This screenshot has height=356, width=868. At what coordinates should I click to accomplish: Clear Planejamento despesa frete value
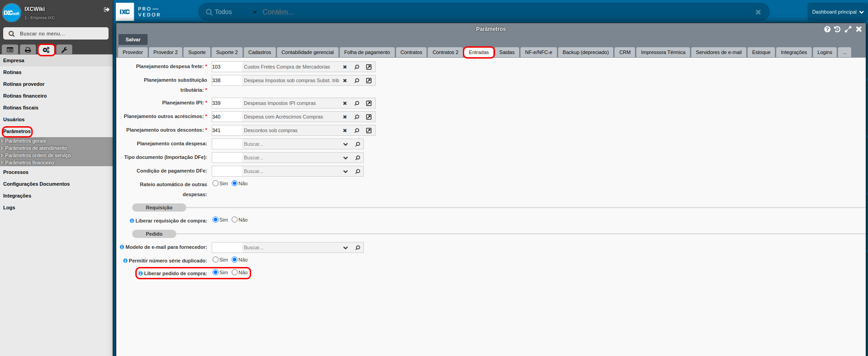345,67
